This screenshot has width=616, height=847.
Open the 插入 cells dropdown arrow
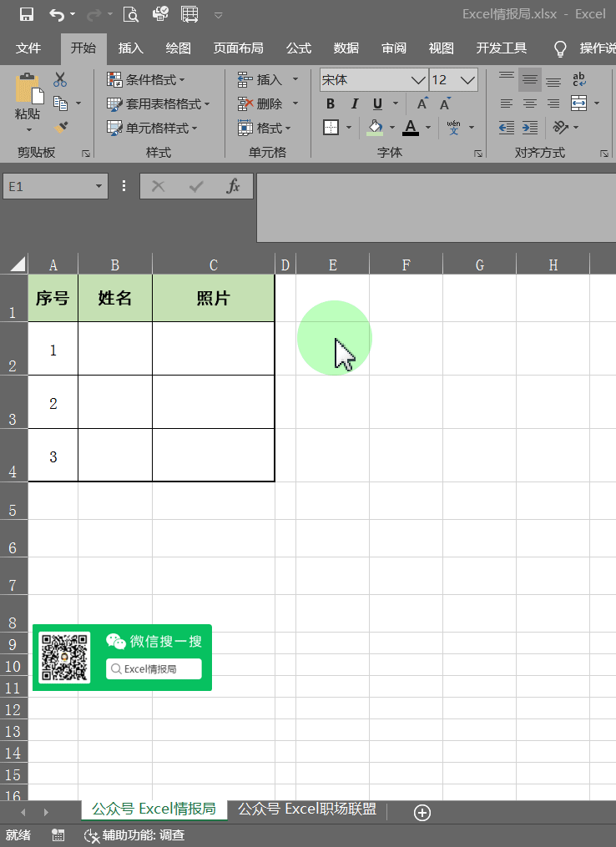295,79
